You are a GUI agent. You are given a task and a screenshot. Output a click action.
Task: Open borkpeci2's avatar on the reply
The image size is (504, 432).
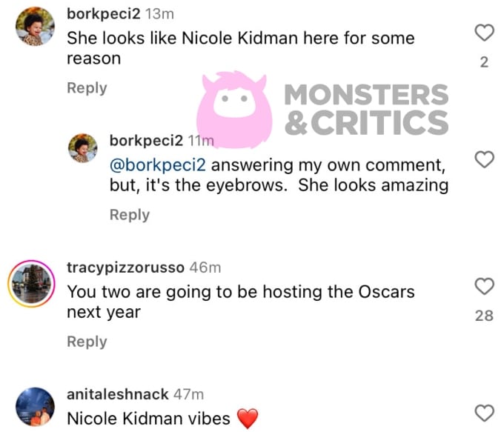pos(83,148)
